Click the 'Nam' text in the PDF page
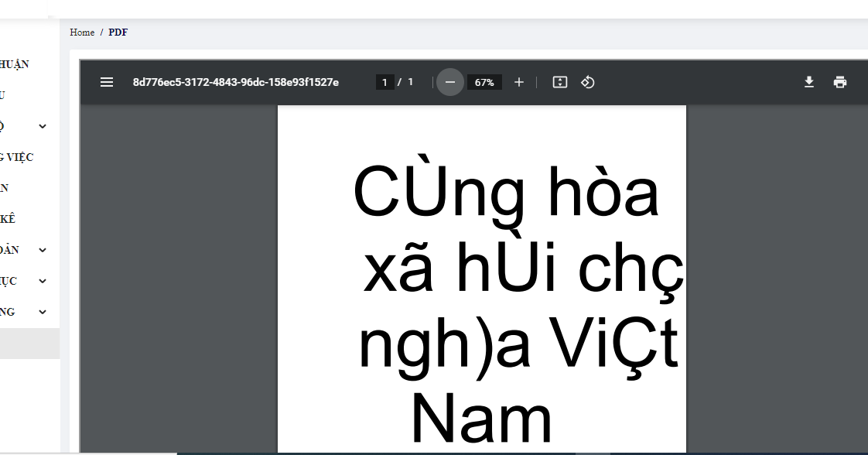The width and height of the screenshot is (868, 455). 482,419
